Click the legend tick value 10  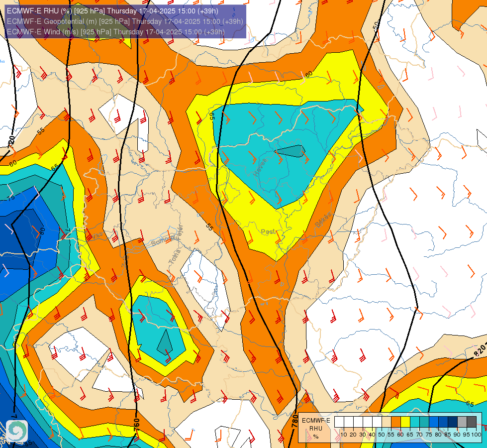point(344,435)
